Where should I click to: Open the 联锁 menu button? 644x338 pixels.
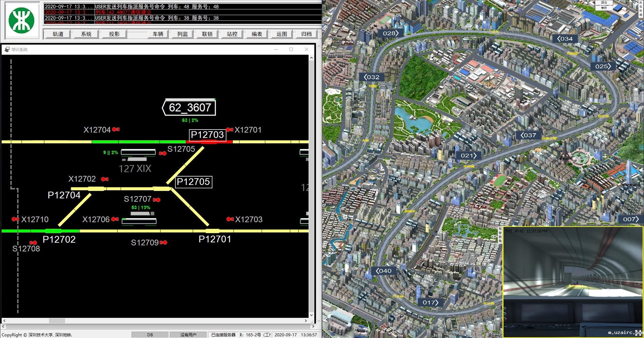click(207, 34)
